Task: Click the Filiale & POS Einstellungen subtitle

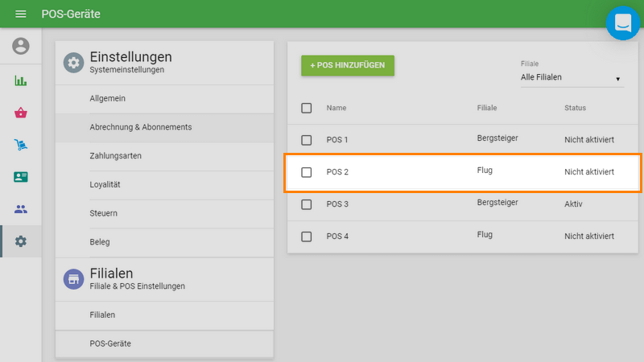Action: (137, 286)
